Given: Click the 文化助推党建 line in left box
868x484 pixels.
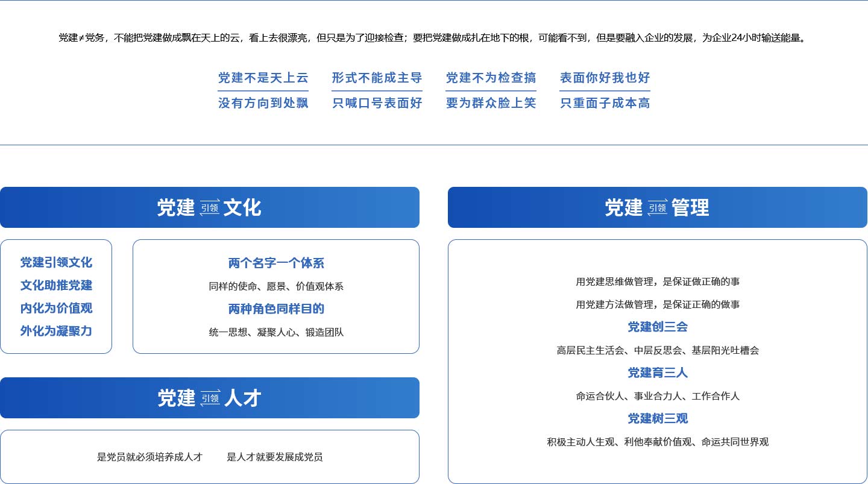Looking at the screenshot, I should pos(56,285).
